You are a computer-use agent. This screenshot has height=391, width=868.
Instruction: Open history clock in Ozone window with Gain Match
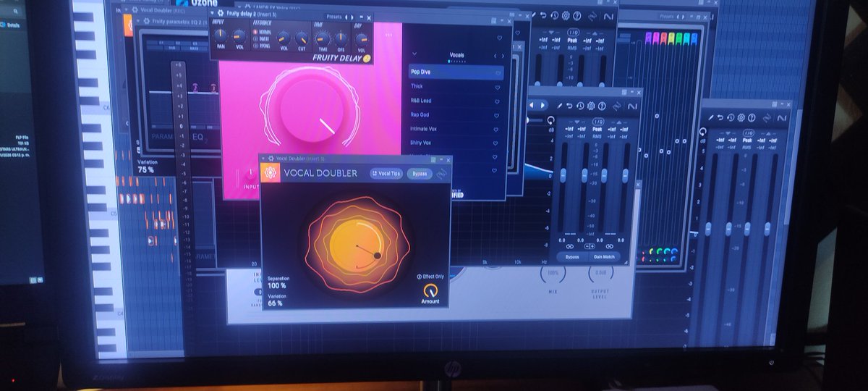(x=580, y=106)
